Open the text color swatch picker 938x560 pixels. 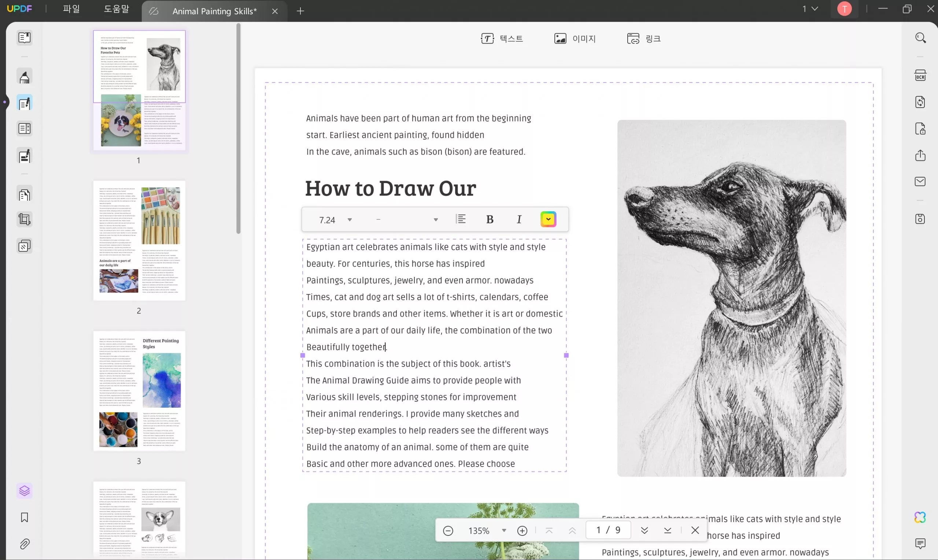[x=549, y=219]
